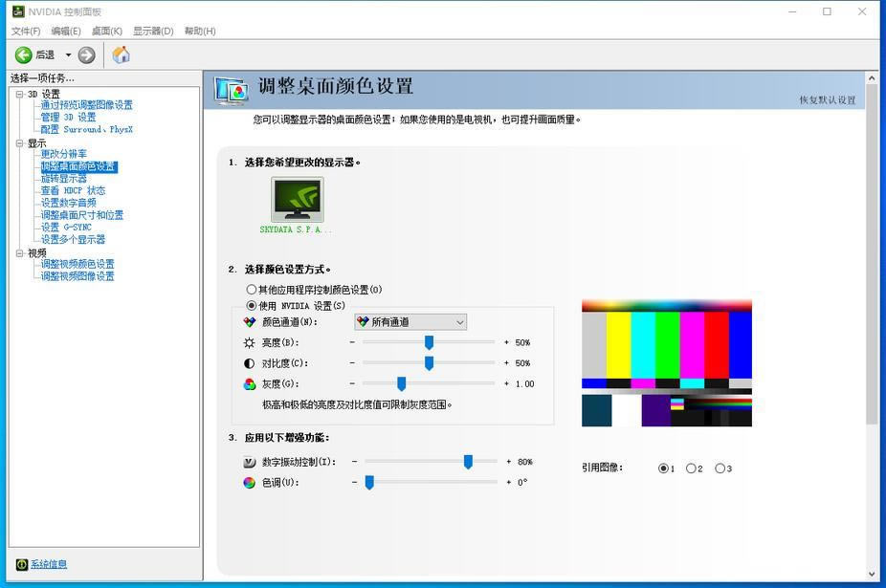Click the color channel icon beside 颜色通道

click(249, 322)
